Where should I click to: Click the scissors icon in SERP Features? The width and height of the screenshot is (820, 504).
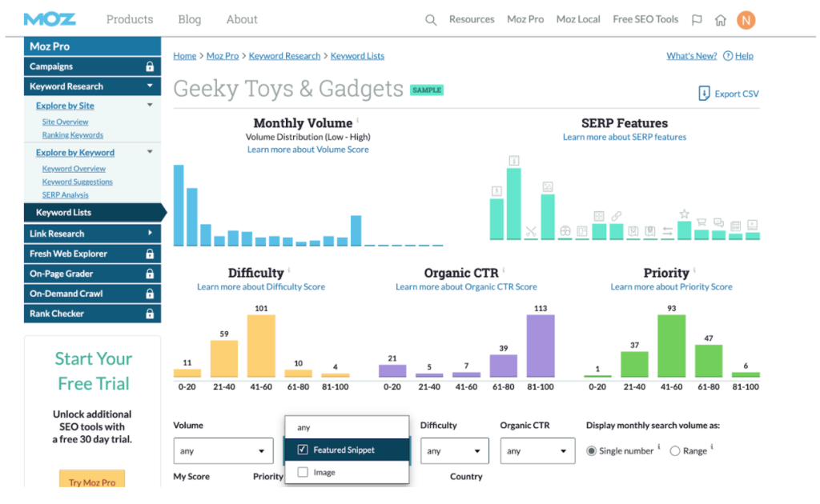click(x=531, y=231)
